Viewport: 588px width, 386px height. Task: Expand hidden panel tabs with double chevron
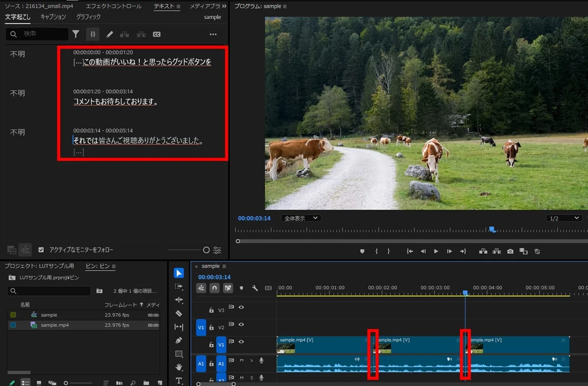click(224, 6)
